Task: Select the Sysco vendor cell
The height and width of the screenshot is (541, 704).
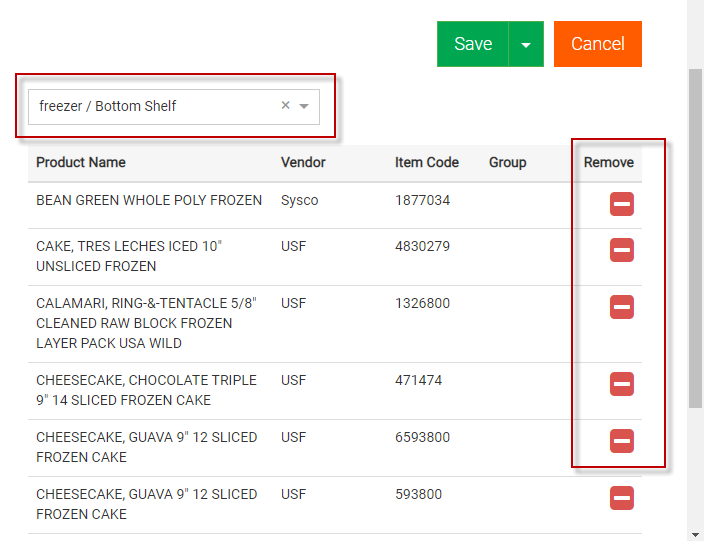Action: click(300, 200)
